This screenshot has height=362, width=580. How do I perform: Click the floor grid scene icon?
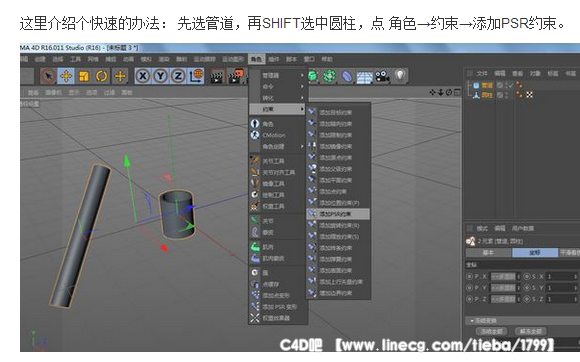[x=364, y=77]
